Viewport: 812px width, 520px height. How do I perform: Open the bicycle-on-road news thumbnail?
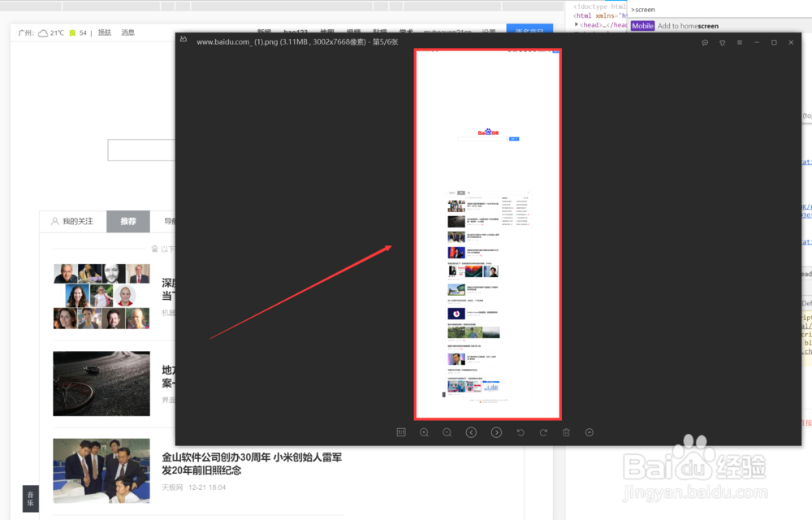pyautogui.click(x=101, y=383)
